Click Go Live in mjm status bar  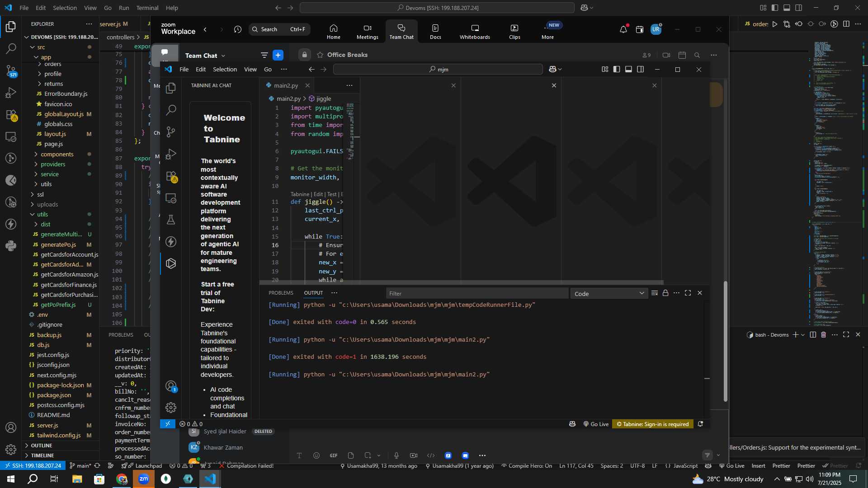596,424
